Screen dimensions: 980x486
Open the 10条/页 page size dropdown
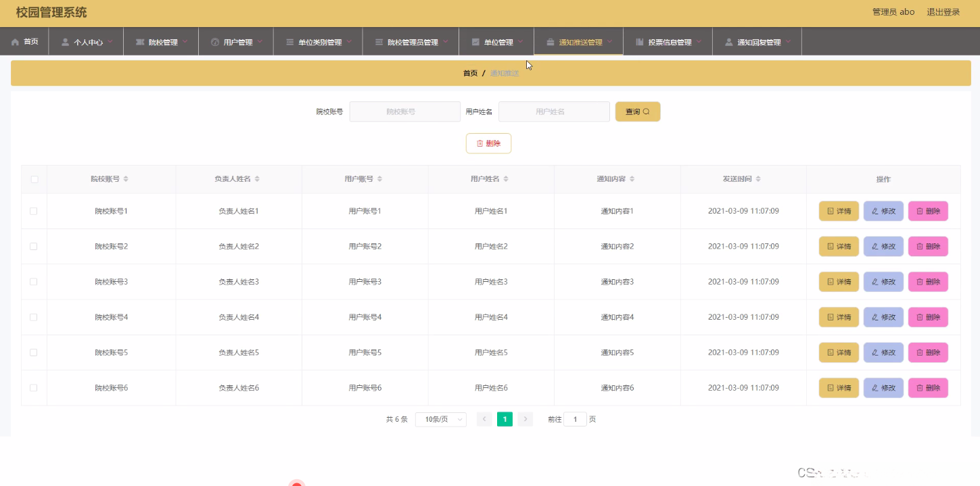click(x=440, y=419)
